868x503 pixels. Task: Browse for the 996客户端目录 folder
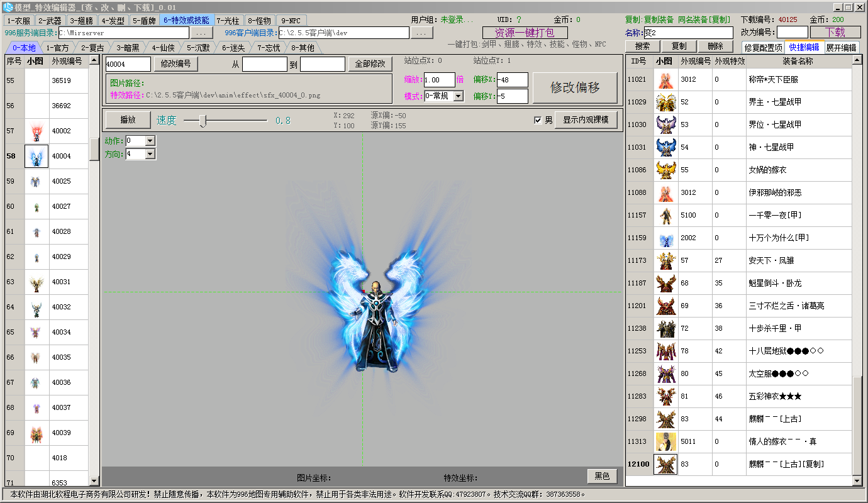coord(422,33)
